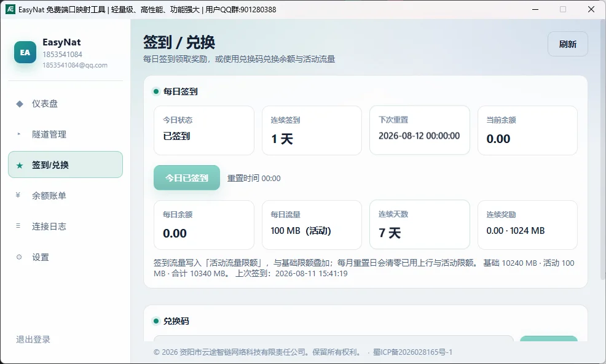Click the triangle icon beside 隧道管理
Screen dimensions: 606x364
(x=18, y=134)
